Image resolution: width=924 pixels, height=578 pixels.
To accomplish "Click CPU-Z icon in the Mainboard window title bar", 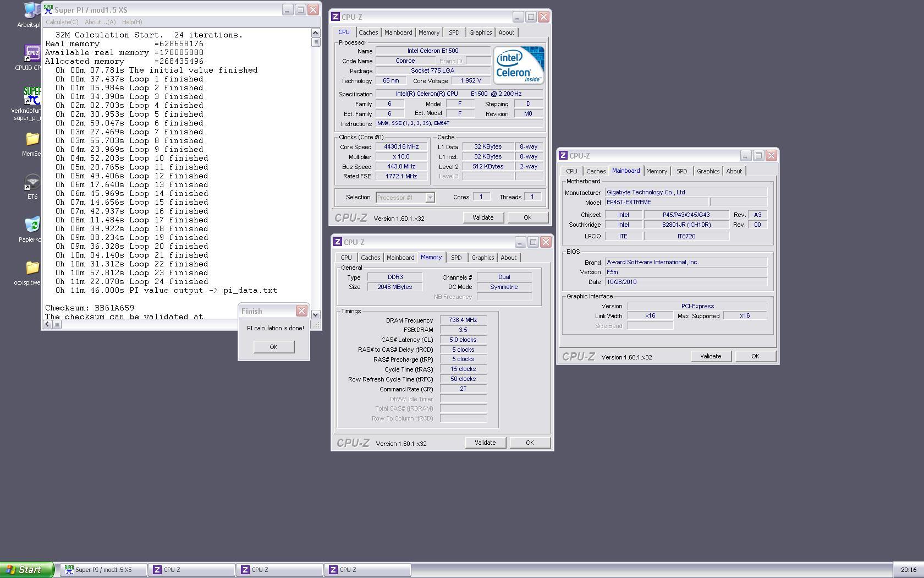I will (x=563, y=156).
